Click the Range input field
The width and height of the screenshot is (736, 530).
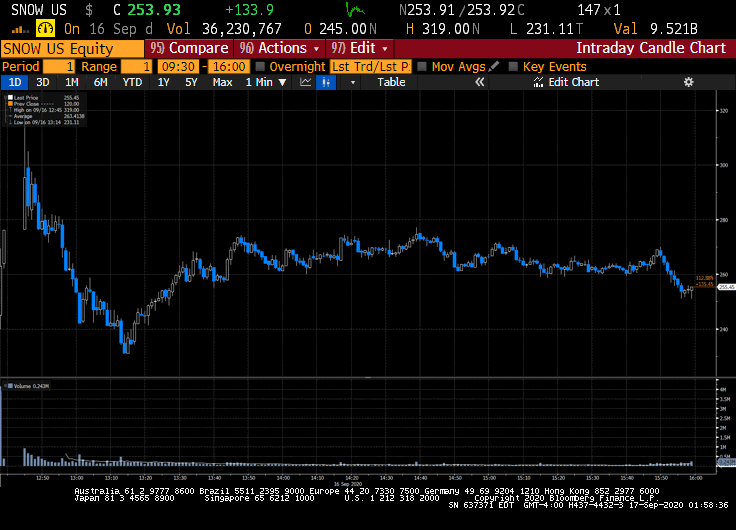point(136,67)
